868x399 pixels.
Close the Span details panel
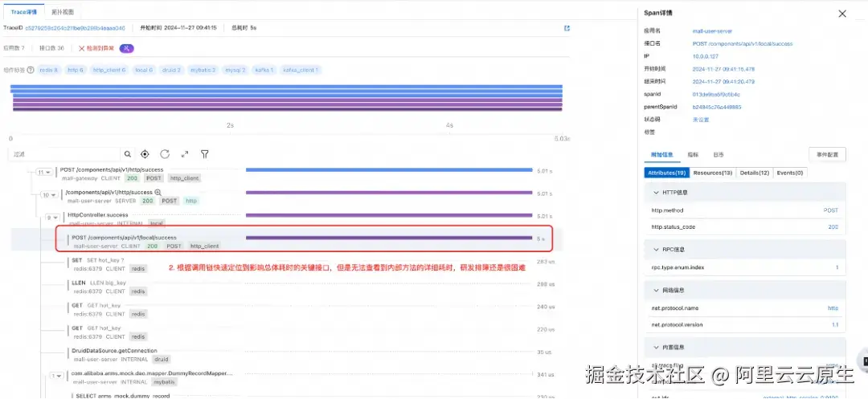(842, 14)
